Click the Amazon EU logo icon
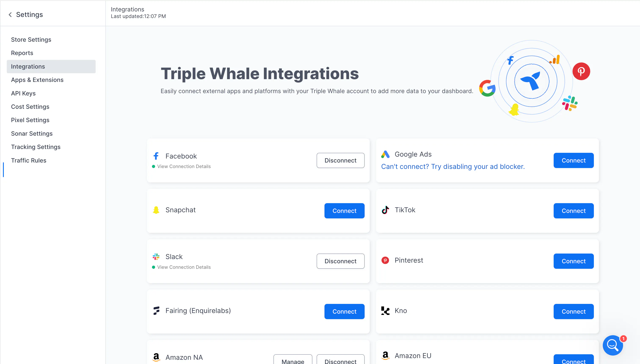The image size is (640, 364). tap(385, 356)
